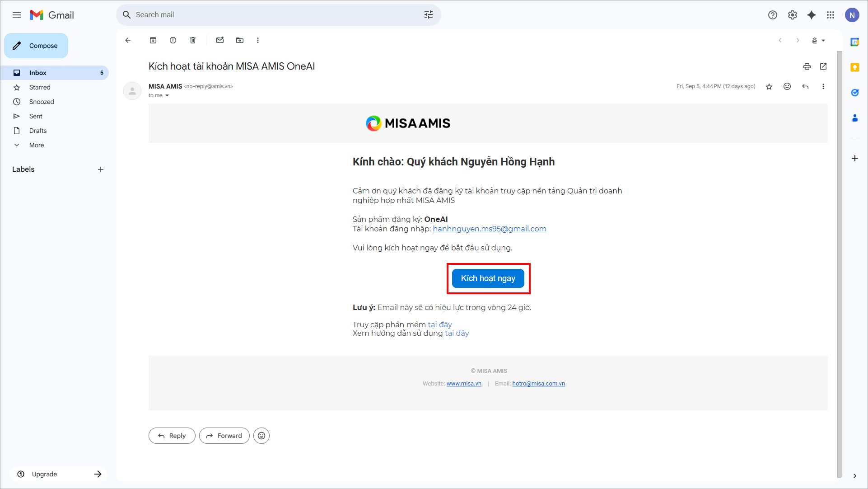Star the MISA AMIS email

pos(769,86)
